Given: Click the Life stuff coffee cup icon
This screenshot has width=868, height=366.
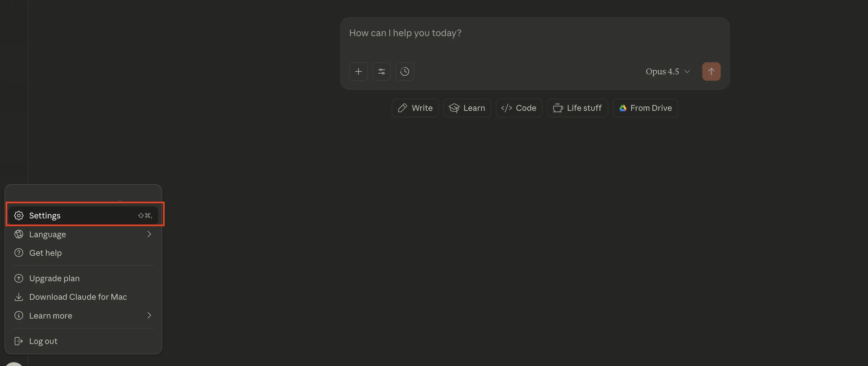Looking at the screenshot, I should [x=558, y=108].
